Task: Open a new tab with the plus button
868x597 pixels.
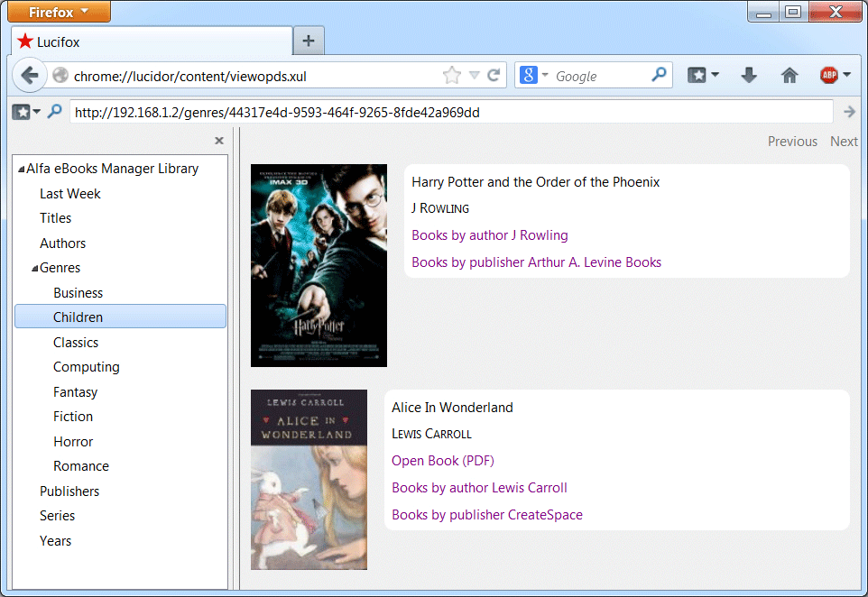Action: tap(309, 41)
